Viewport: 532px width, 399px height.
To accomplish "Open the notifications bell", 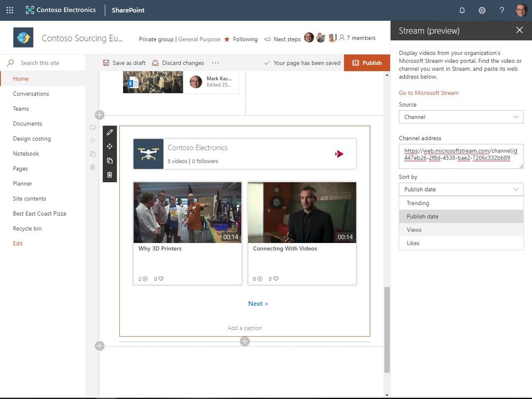I will pos(462,10).
